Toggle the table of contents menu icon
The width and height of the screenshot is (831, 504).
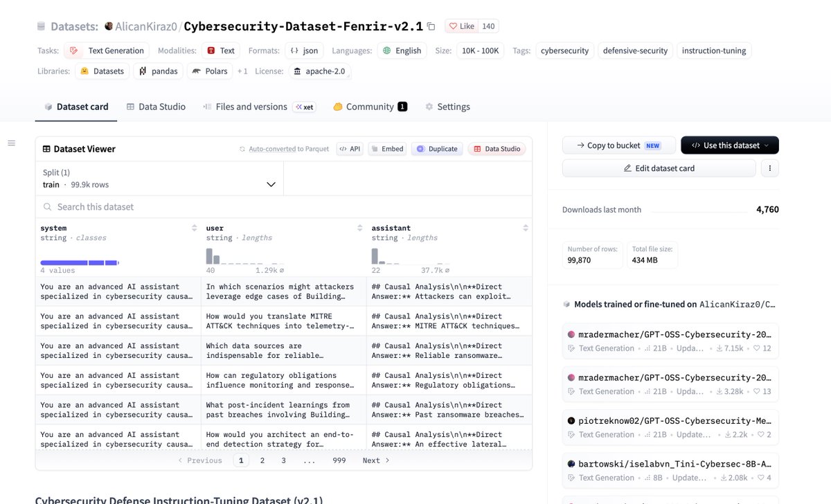(x=11, y=143)
